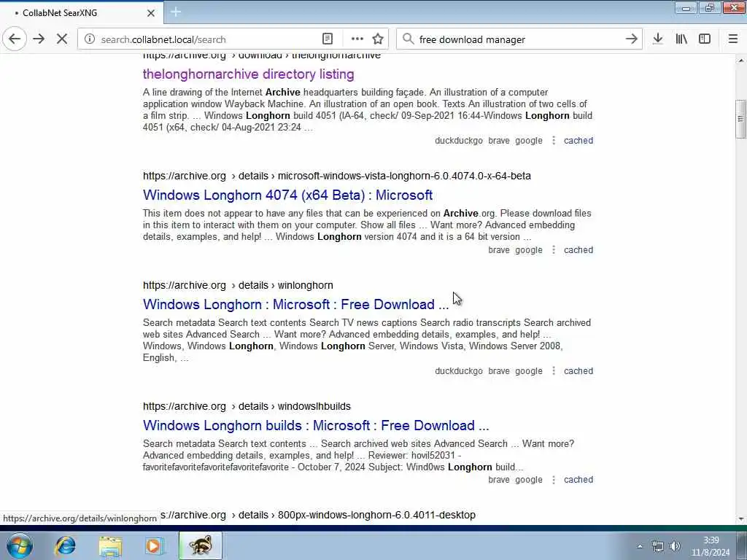Open page actions three-dot menu

coord(357,39)
